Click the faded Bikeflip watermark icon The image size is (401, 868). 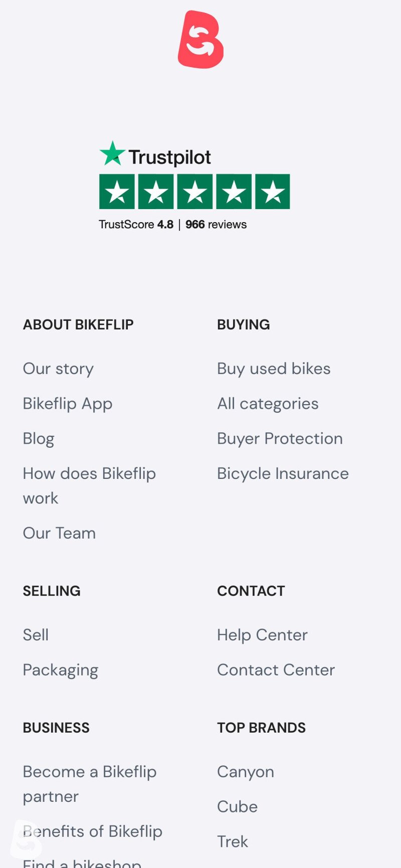tap(26, 838)
